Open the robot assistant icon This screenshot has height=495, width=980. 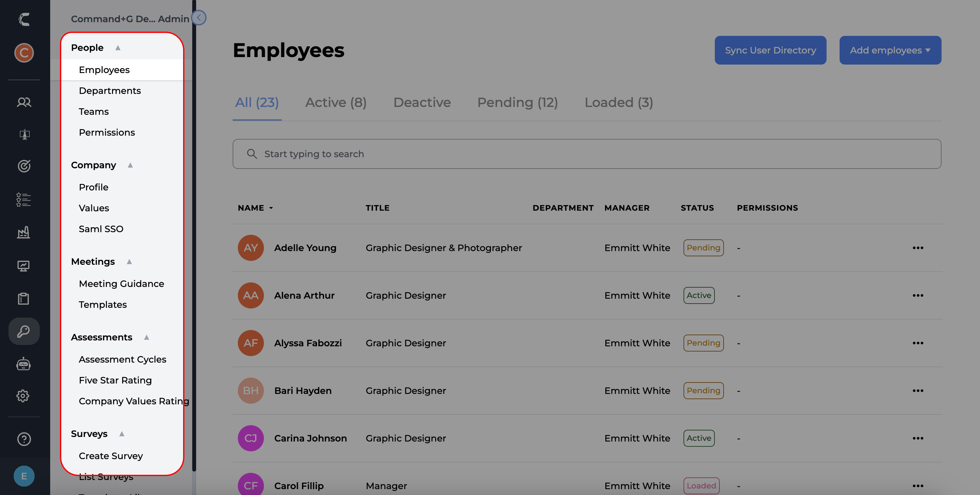tap(23, 364)
